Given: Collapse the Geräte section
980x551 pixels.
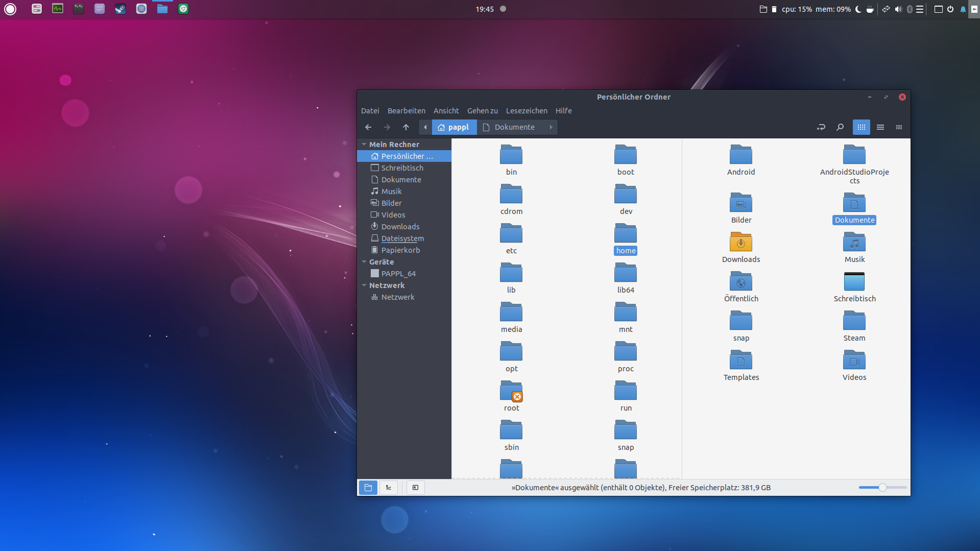Looking at the screenshot, I should 364,262.
